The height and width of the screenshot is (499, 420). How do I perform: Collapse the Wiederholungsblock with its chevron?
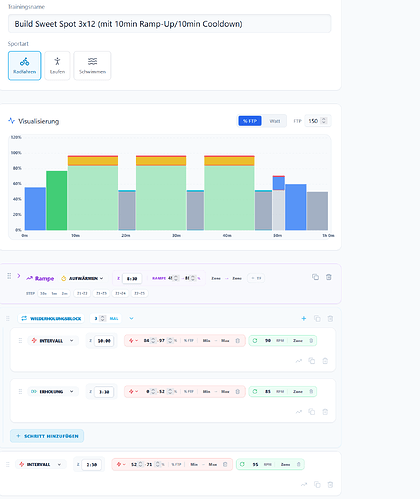coord(131,318)
